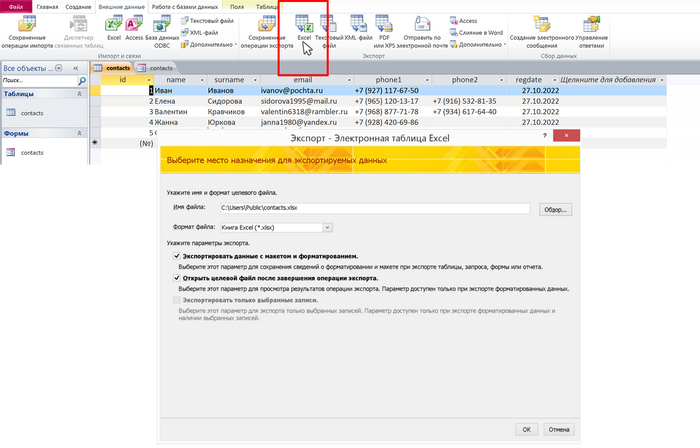Screen dimensions: 700x448
Task: Import from Excel in Import group
Action: [x=114, y=29]
